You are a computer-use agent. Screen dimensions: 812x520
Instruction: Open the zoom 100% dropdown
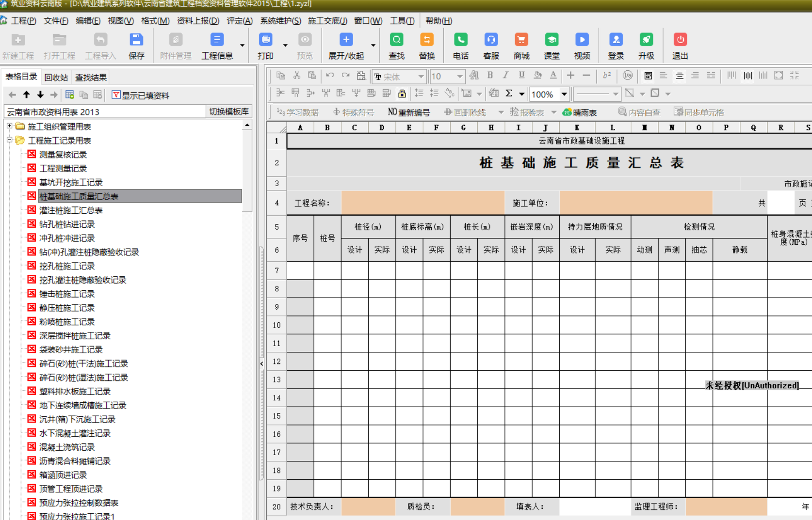tap(564, 94)
